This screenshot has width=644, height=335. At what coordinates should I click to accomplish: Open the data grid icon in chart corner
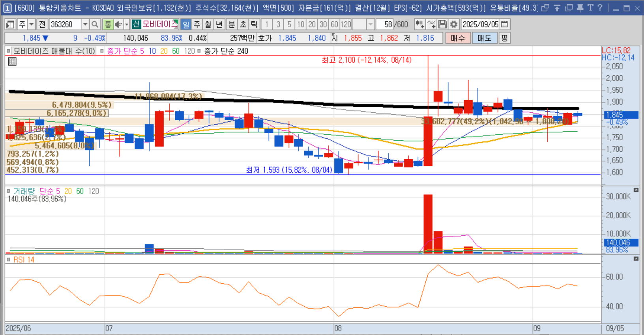[12, 61]
